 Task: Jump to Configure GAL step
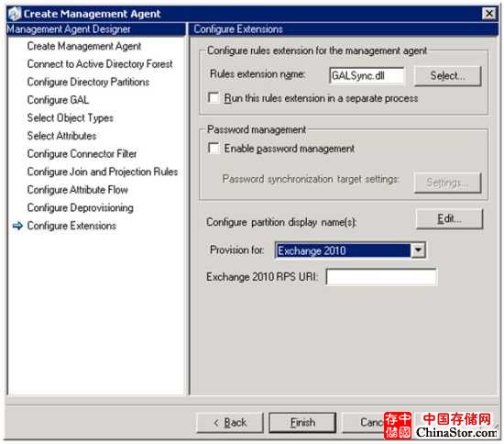click(58, 100)
